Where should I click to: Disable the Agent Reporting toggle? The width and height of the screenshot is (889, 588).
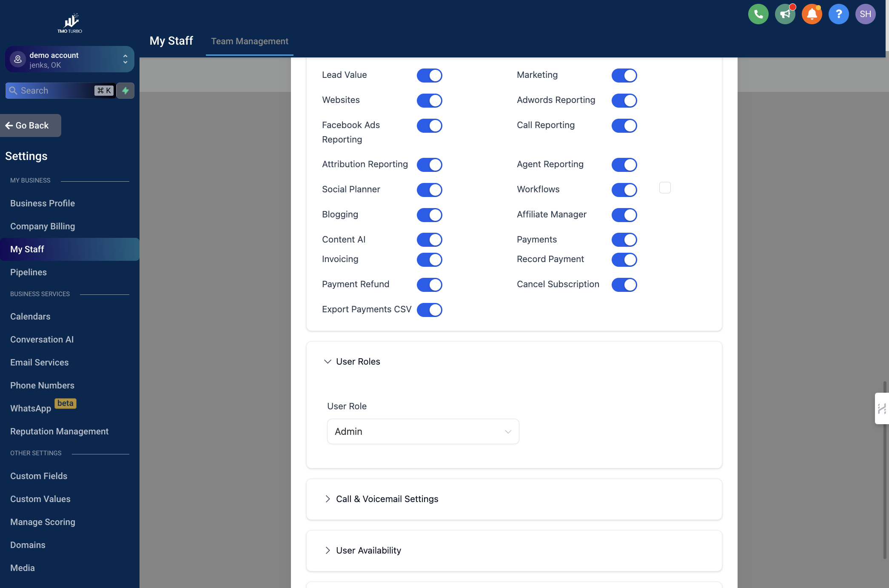(x=624, y=165)
